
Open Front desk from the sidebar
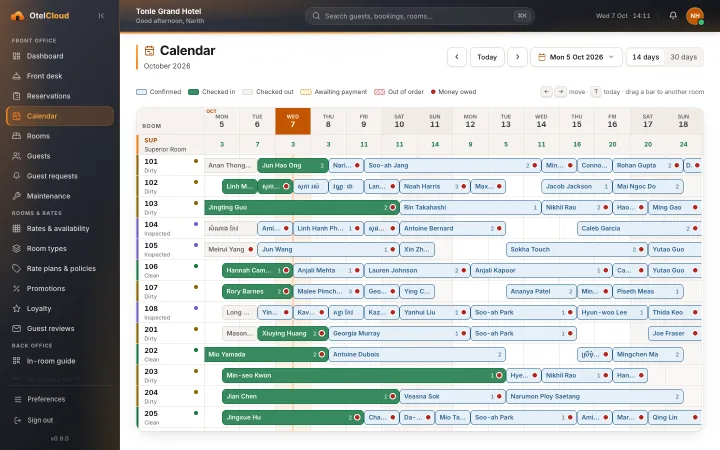pyautogui.click(x=60, y=76)
